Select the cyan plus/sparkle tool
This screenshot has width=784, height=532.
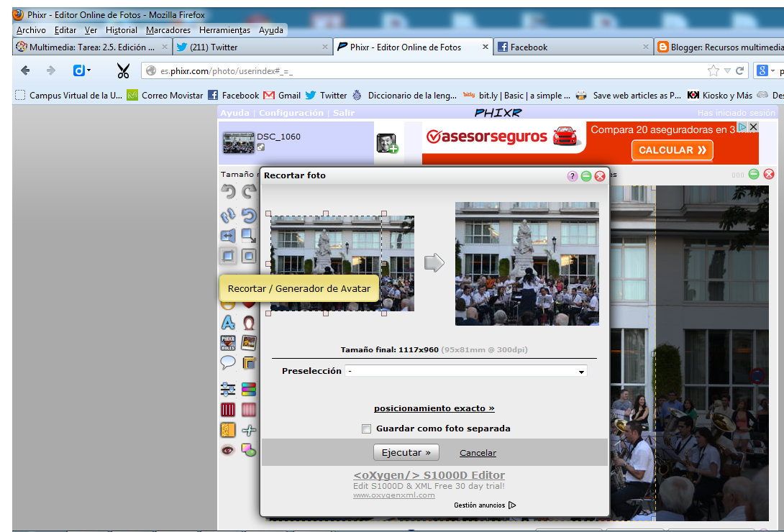coord(248,430)
